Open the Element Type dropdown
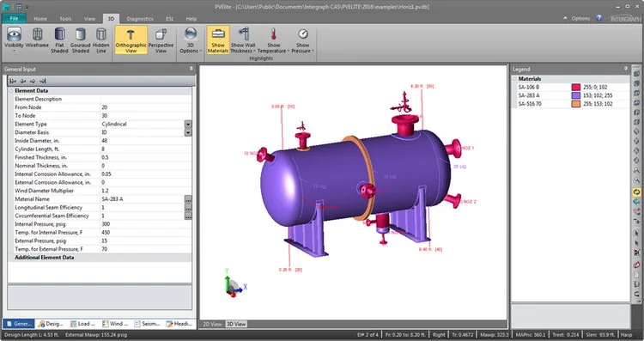Viewport: 644px width, 341px height. tap(188, 124)
